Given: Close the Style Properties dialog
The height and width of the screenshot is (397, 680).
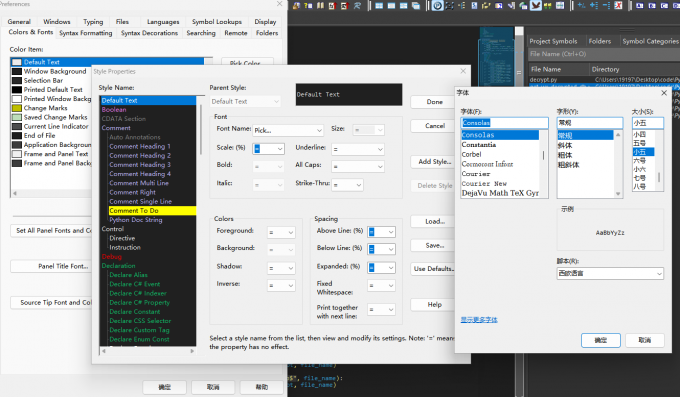Looking at the screenshot, I should coord(463,71).
